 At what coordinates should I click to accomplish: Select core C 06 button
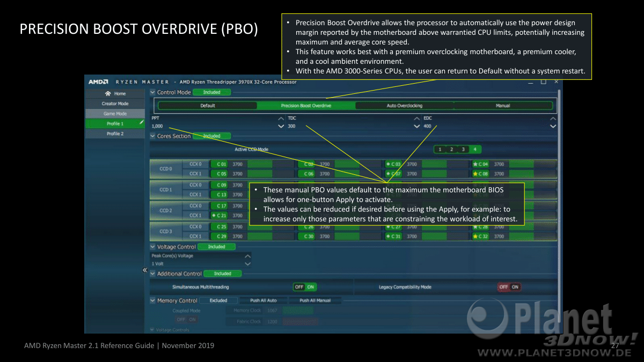point(307,174)
